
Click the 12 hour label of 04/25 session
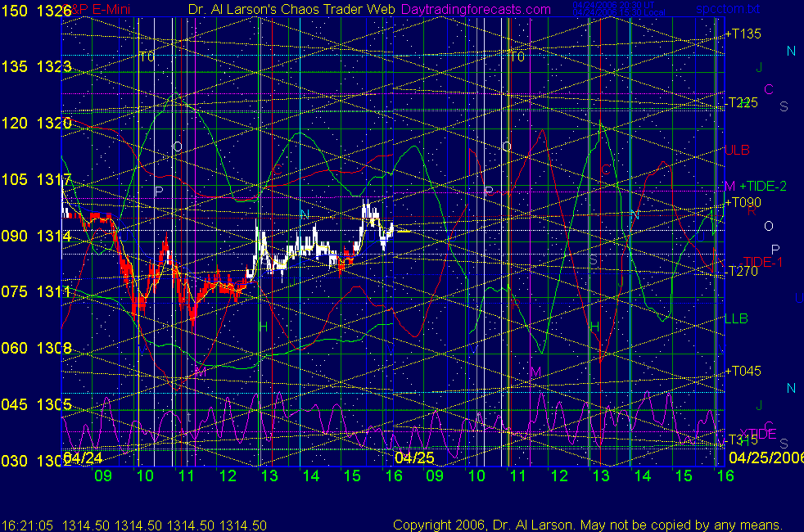point(559,476)
